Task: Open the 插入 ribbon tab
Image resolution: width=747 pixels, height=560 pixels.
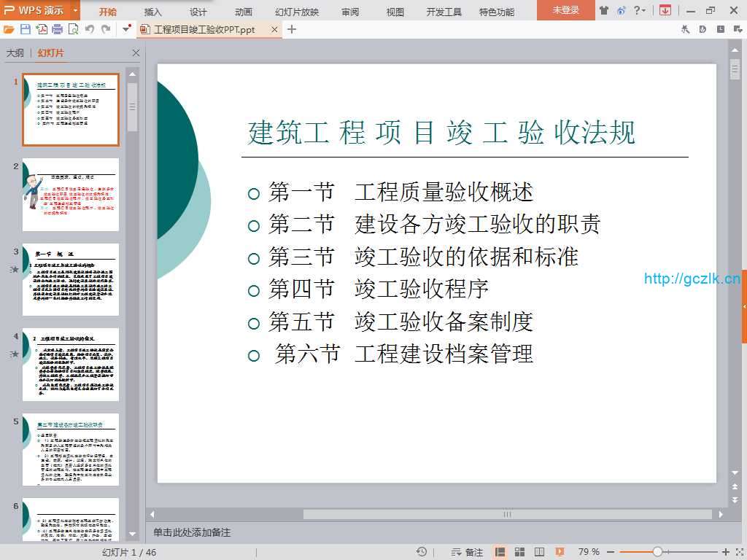Action: click(x=153, y=12)
